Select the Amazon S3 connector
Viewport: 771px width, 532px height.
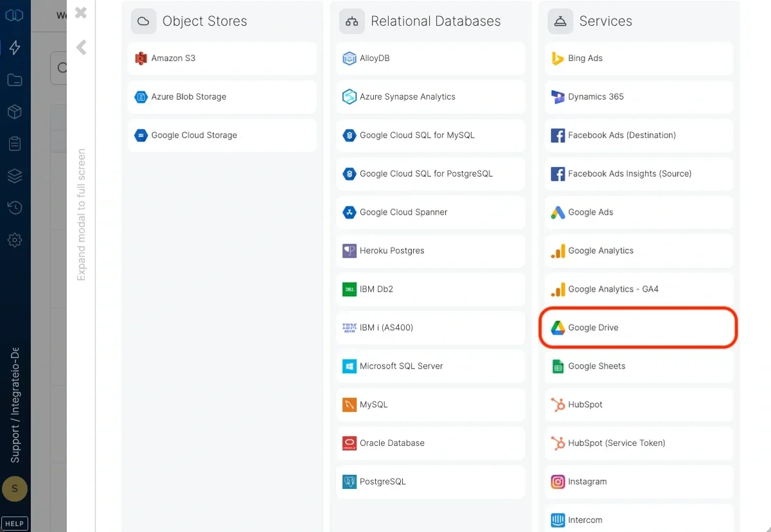(x=222, y=58)
